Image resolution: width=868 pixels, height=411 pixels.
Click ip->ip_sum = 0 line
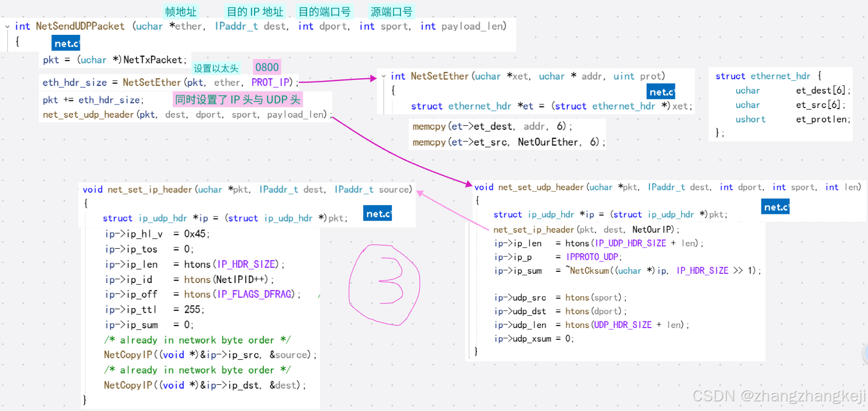149,325
